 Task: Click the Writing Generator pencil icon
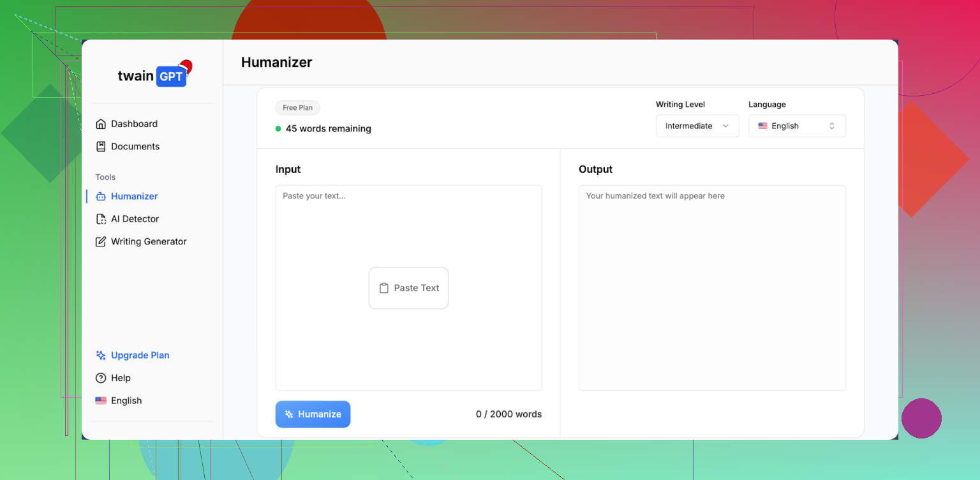point(101,242)
